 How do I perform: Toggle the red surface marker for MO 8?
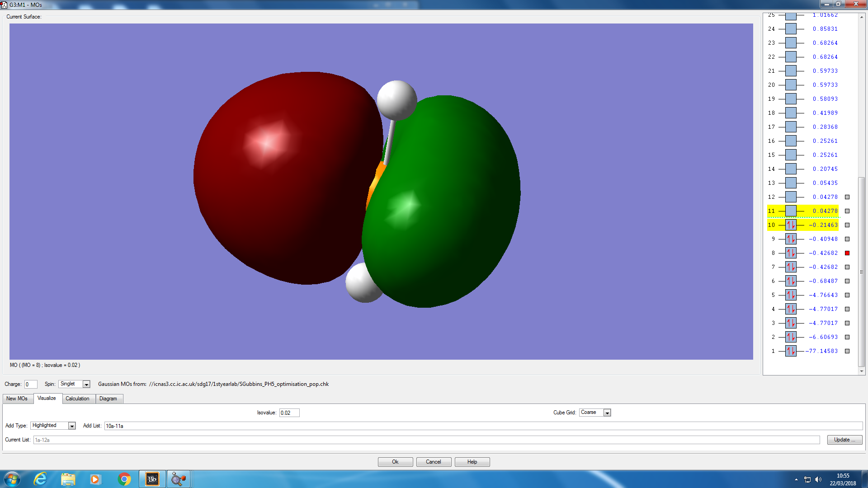[847, 253]
